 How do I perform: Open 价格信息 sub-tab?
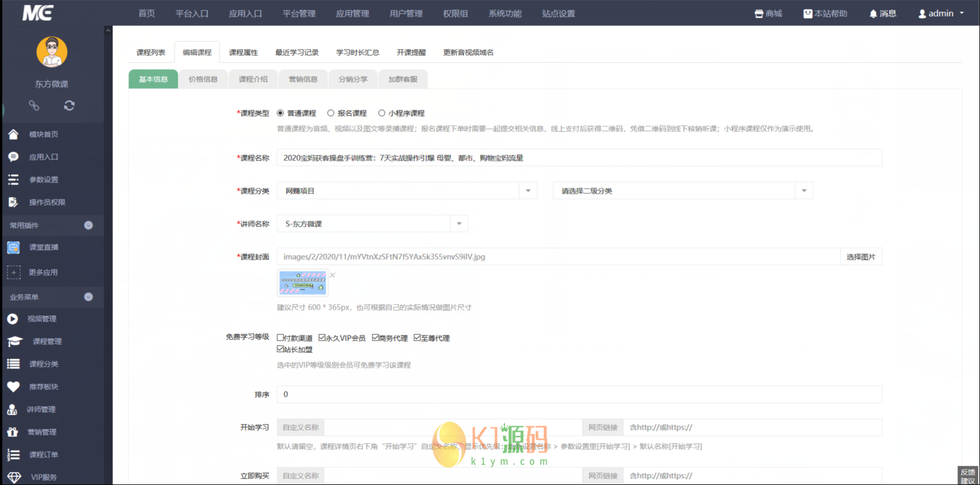coord(203,79)
